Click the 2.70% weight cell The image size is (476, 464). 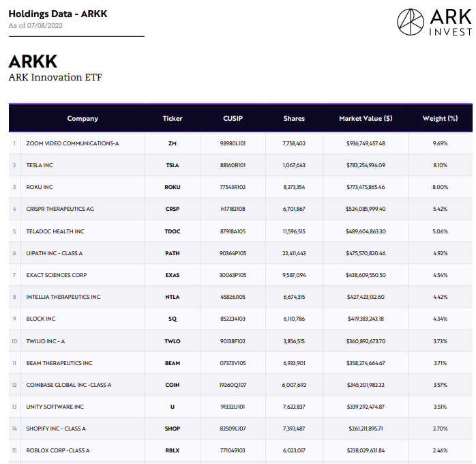coord(440,429)
